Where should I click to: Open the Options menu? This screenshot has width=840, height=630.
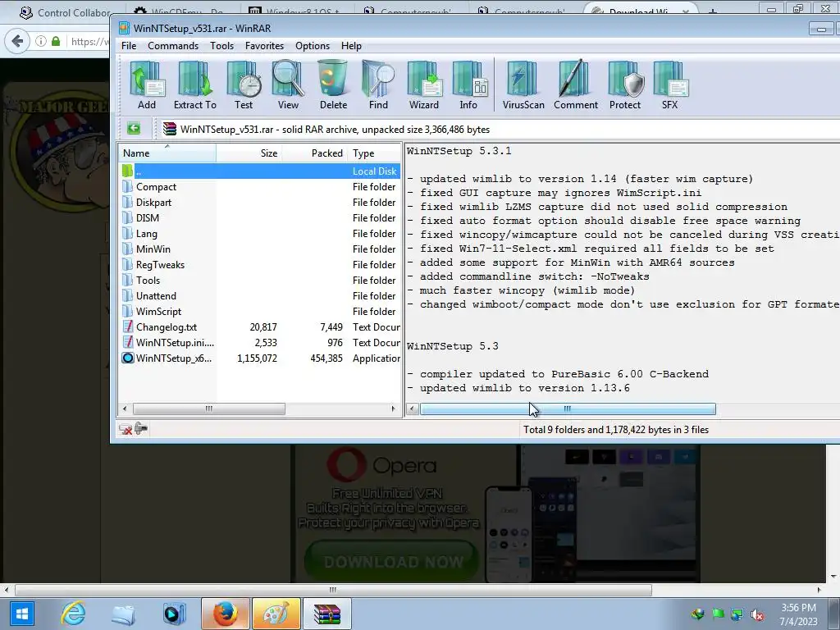tap(313, 46)
